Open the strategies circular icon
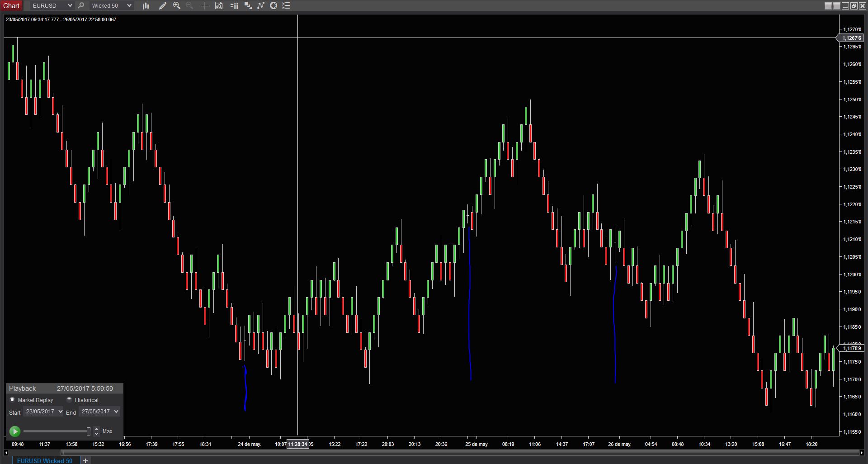 point(274,5)
